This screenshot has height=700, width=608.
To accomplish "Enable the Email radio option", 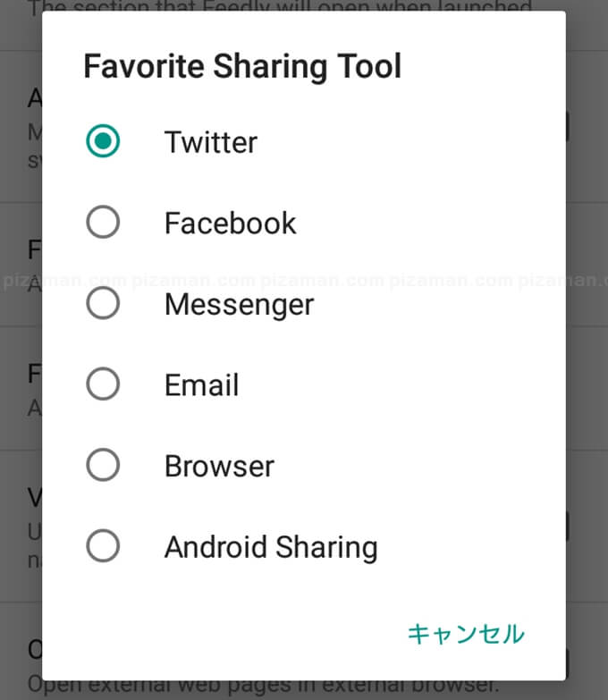I will tap(103, 385).
